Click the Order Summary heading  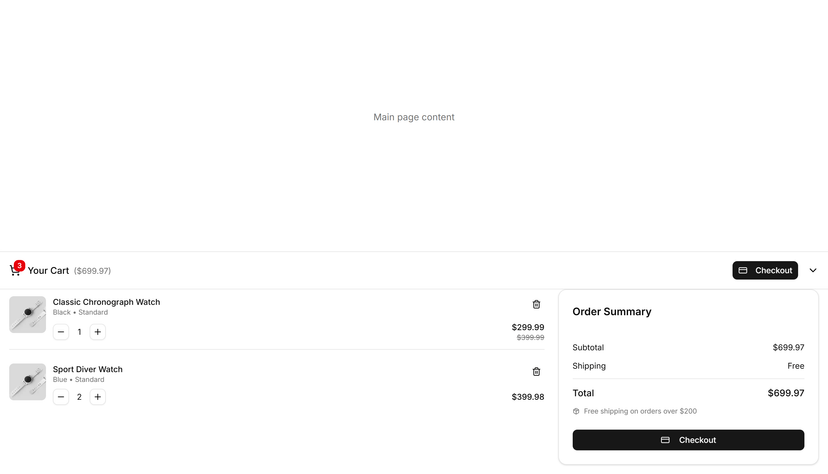point(612,312)
